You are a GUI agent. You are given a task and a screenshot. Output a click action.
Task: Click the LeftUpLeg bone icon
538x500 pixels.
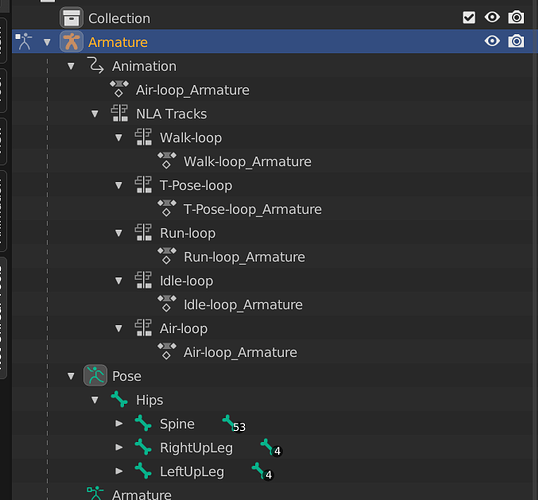pyautogui.click(x=143, y=471)
